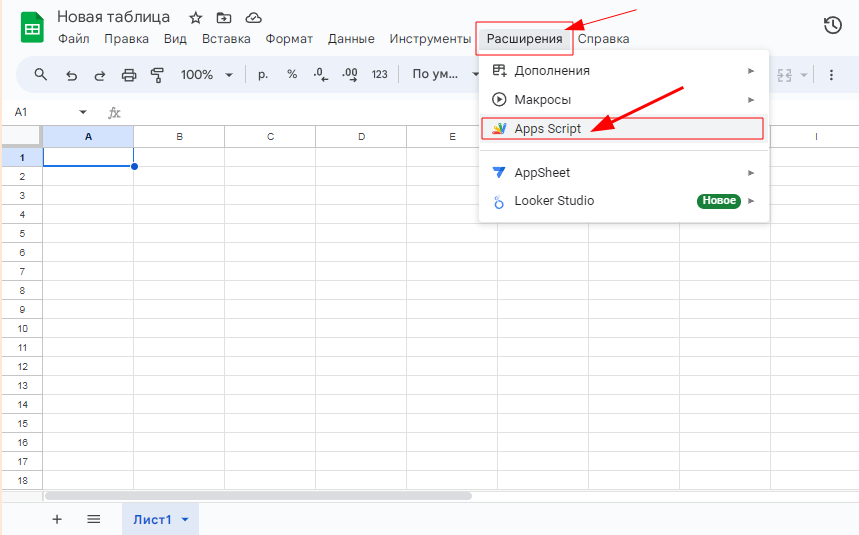Expand the Макросы submenu arrow
859x535 pixels.
751,100
